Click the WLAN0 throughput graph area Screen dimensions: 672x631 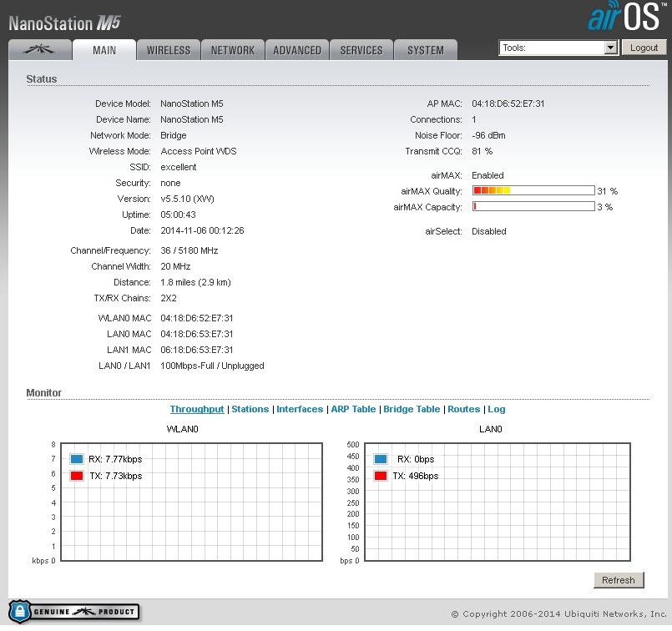click(x=191, y=502)
